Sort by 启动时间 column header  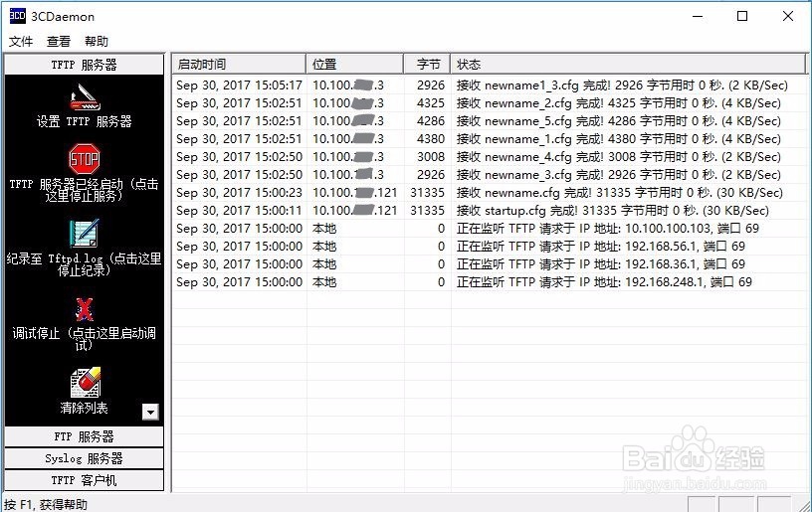[239, 65]
